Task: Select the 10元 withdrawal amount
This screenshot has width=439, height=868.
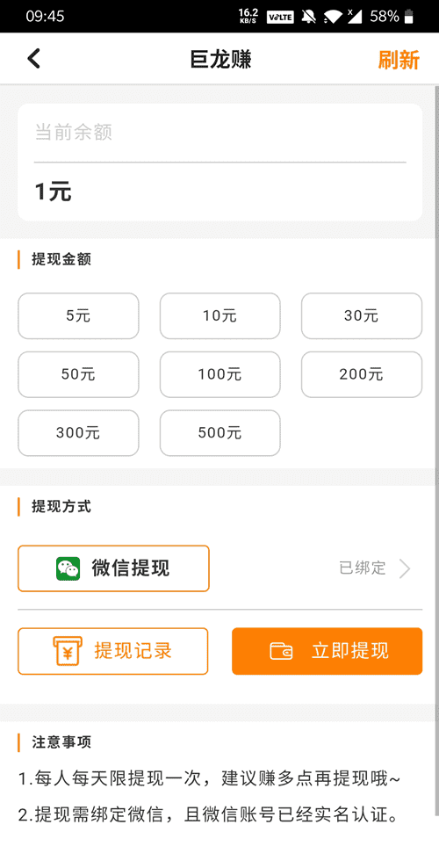Action: coord(220,315)
